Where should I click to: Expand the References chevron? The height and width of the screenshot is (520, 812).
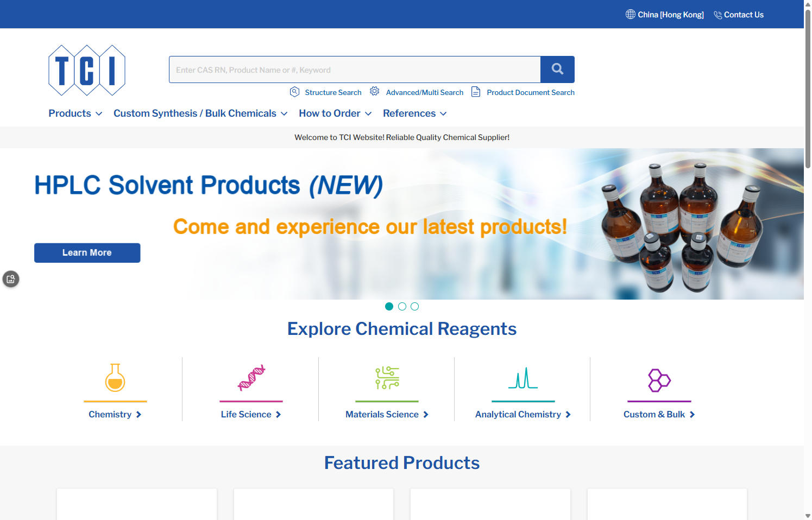pyautogui.click(x=443, y=113)
